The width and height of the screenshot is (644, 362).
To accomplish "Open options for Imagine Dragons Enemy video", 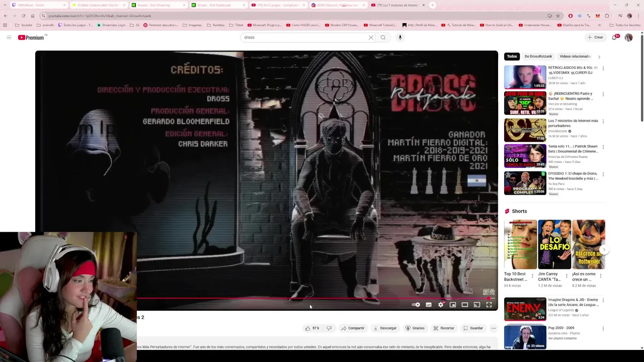I will (603, 301).
